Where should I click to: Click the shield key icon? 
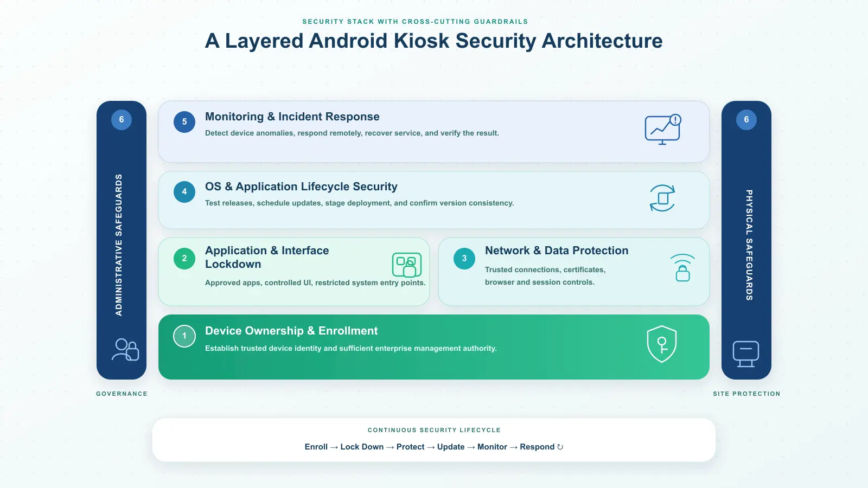click(662, 344)
